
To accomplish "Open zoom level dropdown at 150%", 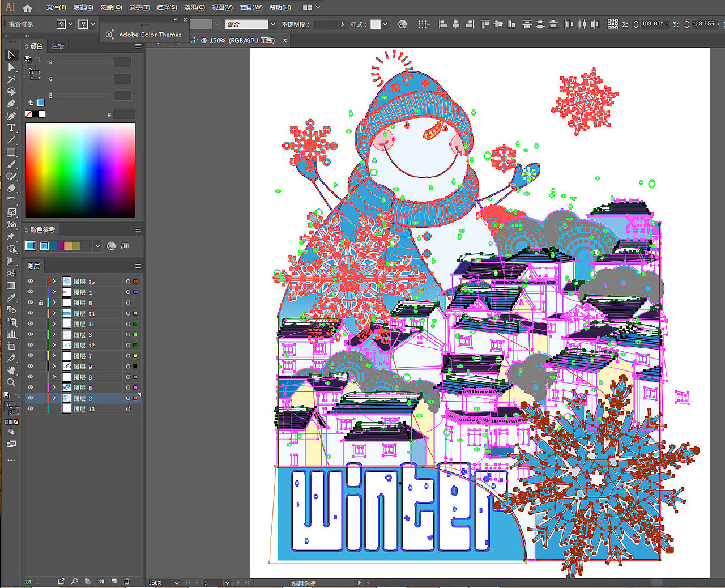I will point(177,582).
